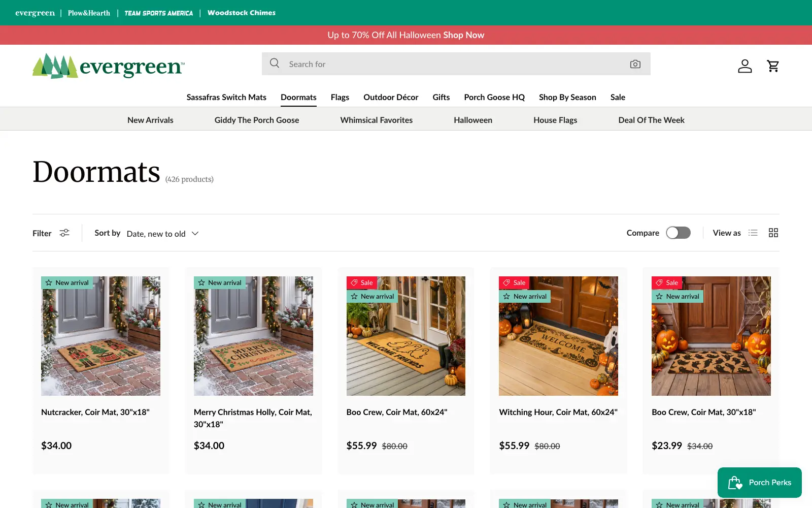Image resolution: width=812 pixels, height=508 pixels.
Task: Click Sale badge on Witching Hour mat
Action: click(x=514, y=282)
